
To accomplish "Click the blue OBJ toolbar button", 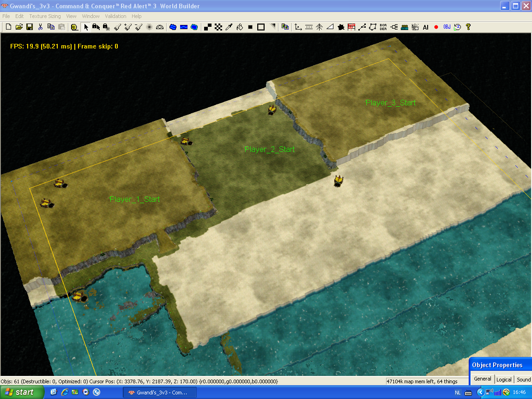I will coord(447,27).
